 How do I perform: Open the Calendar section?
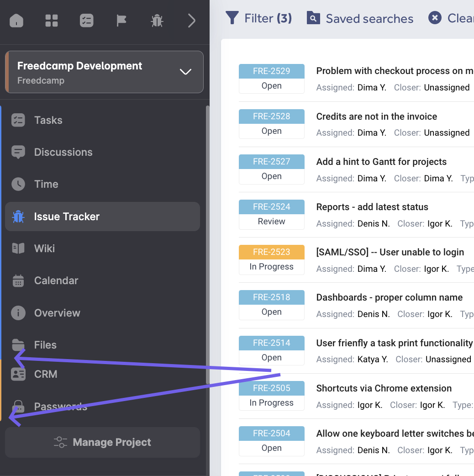click(56, 280)
